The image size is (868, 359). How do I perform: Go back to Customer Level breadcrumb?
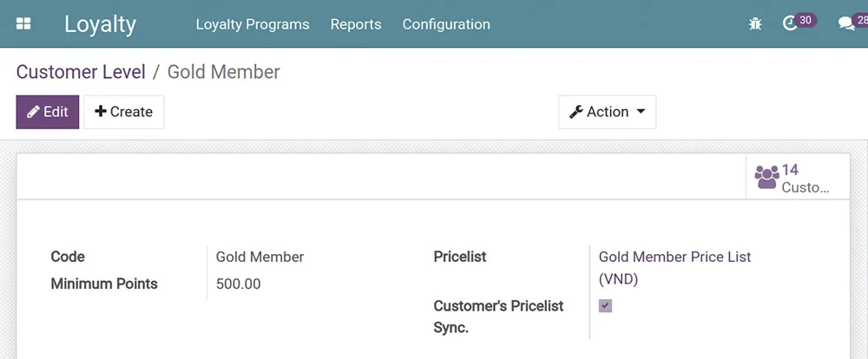(81, 71)
